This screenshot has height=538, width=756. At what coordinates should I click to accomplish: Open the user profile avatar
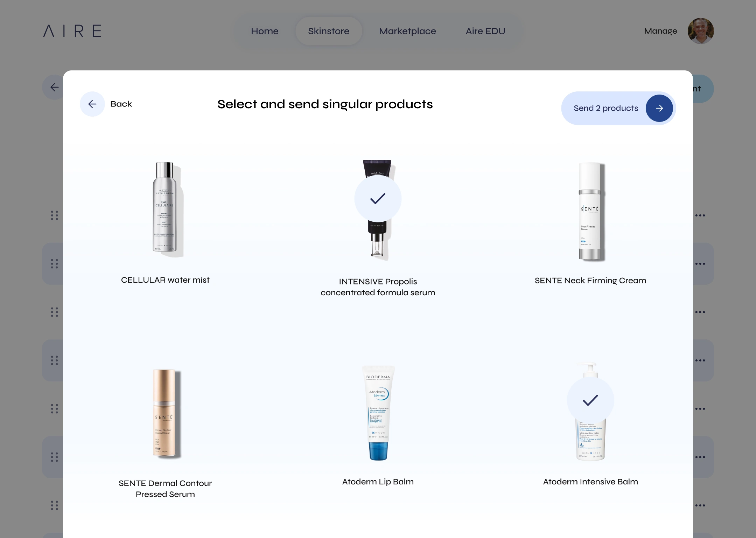click(701, 31)
